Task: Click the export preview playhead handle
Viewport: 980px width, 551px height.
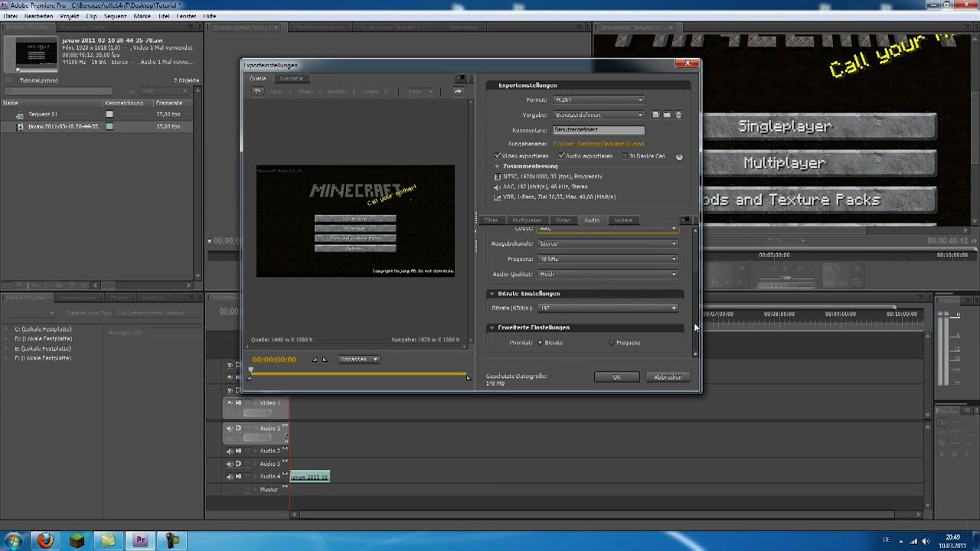Action: point(250,370)
